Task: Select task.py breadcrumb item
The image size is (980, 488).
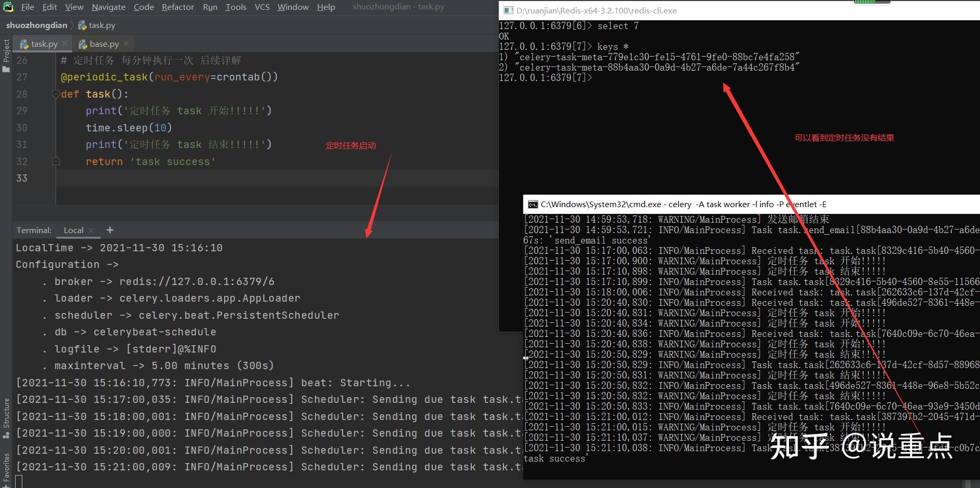Action: (97, 25)
